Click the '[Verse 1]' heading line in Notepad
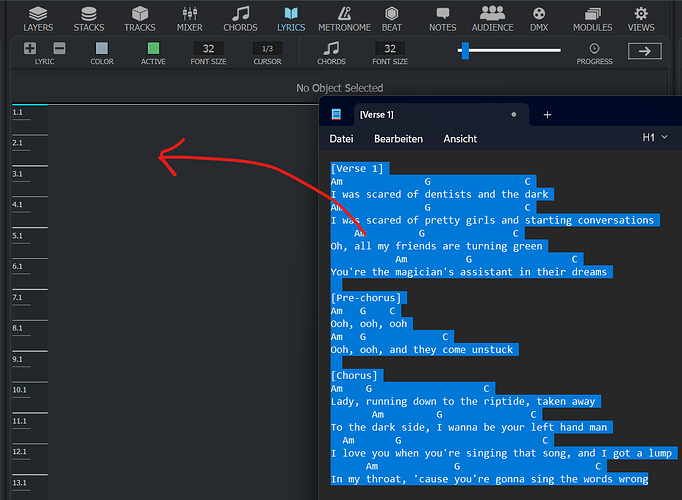The height and width of the screenshot is (500, 682). 357,168
